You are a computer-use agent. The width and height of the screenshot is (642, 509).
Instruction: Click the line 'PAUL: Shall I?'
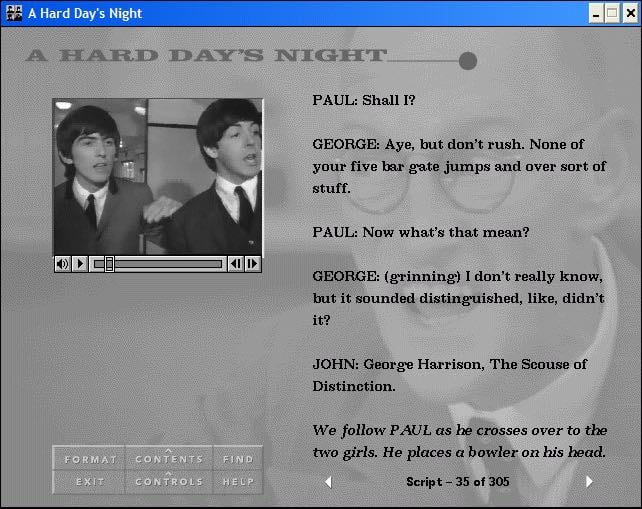pyautogui.click(x=364, y=100)
